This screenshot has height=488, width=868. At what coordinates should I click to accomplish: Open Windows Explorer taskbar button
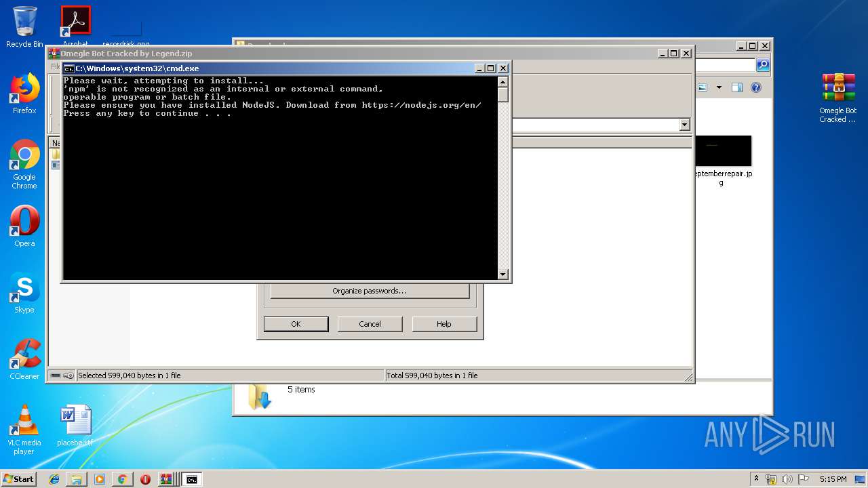(77, 479)
